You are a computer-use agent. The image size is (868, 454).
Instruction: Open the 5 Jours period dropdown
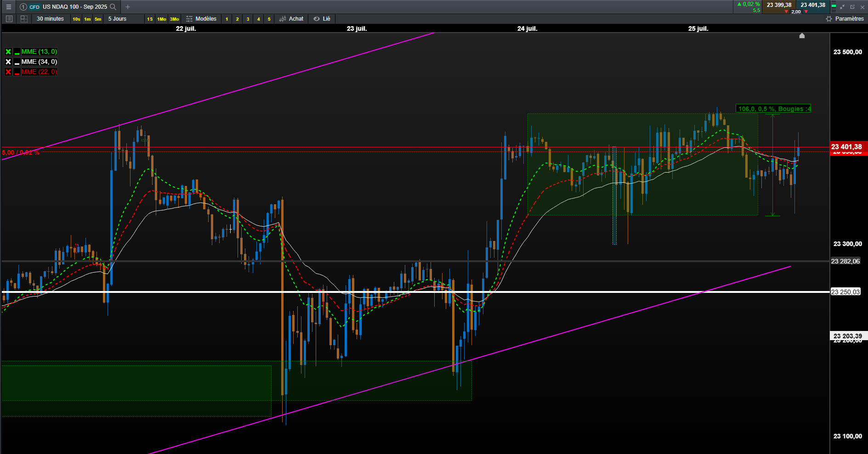pos(118,19)
